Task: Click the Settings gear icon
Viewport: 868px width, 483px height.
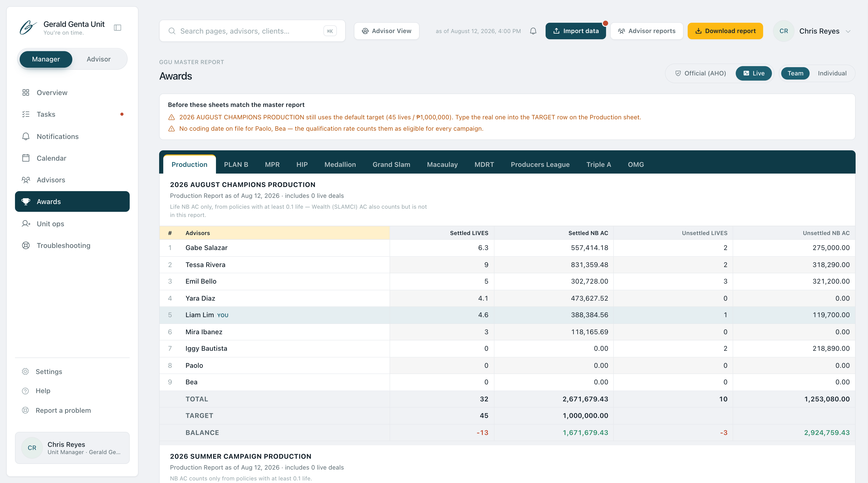Action: point(25,371)
